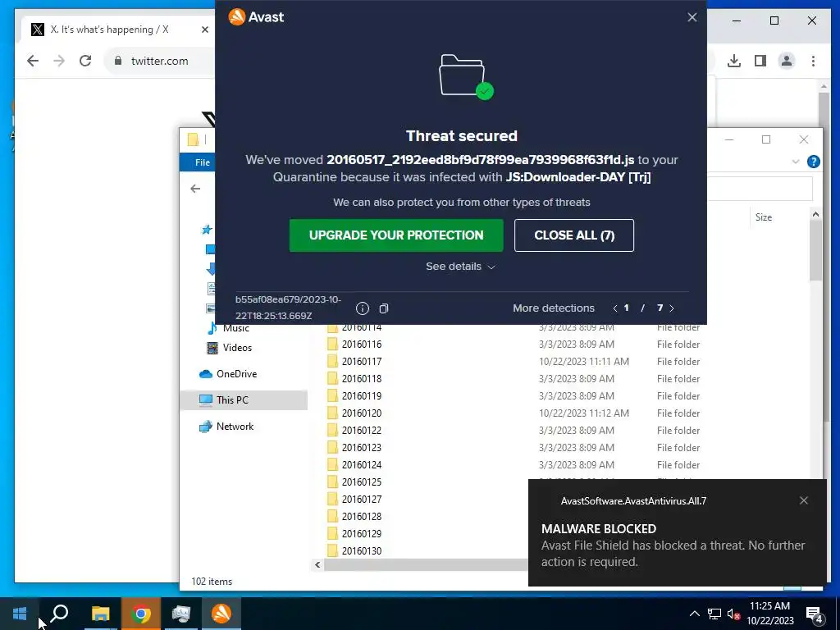Viewport: 840px width, 630px height.
Task: Select folder 20160128
Action: coord(362,517)
